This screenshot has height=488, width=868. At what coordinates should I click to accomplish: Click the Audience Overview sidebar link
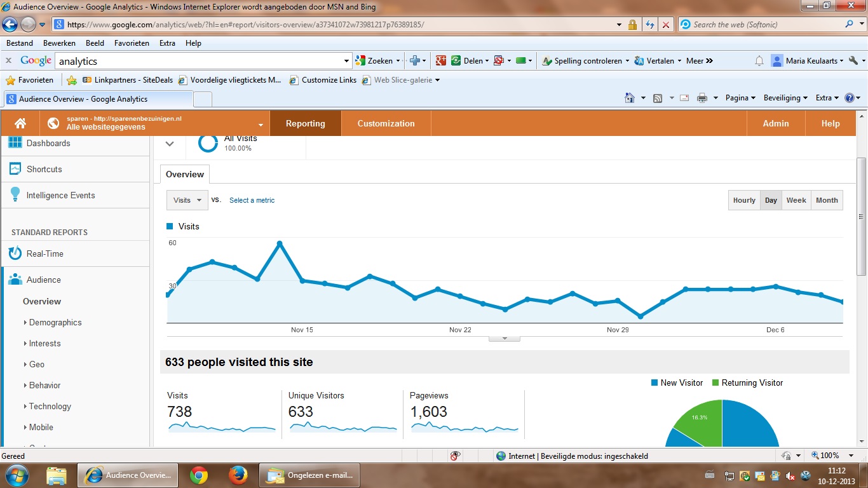coord(42,301)
